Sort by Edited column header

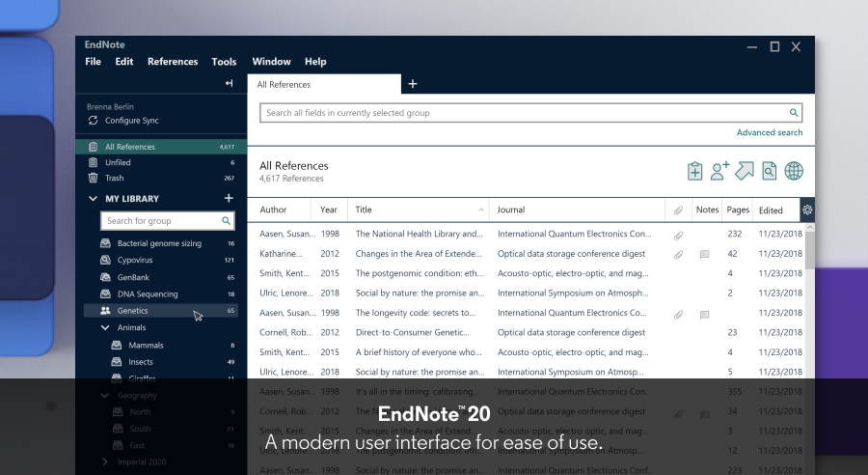pyautogui.click(x=771, y=210)
